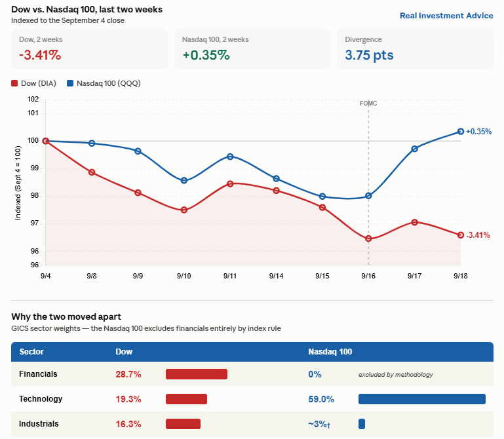This screenshot has width=504, height=439.
Task: Toggle the Dow (DIA) legend swatch
Action: tap(14, 84)
